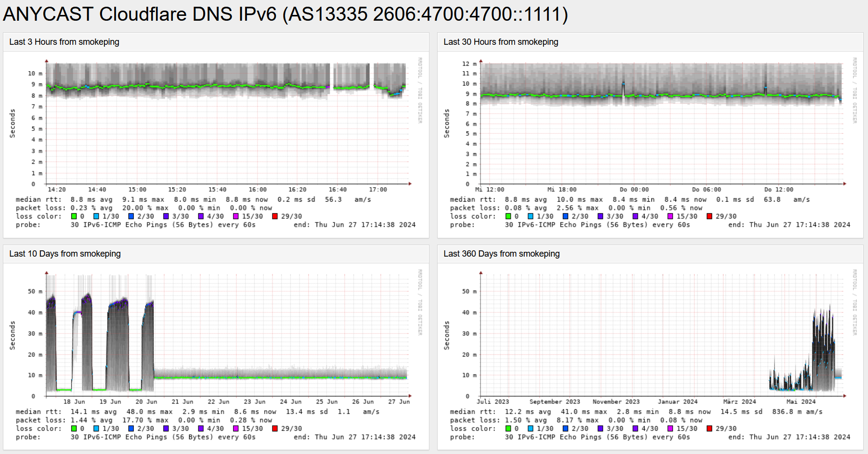Screen dimensions: 868x454
Task: Click '13.4 ms sd' in Last 10 Days stats
Action: coord(307,412)
